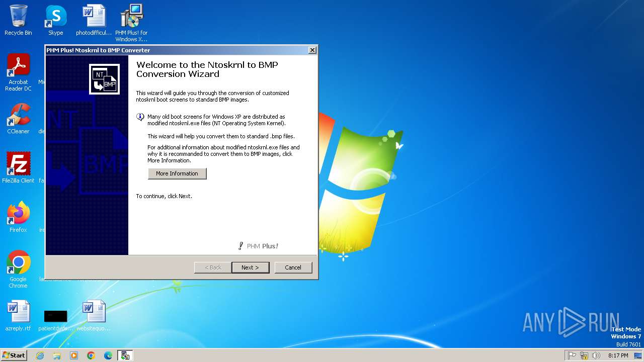Screen dimensions: 644x362
Task: Launch Chrome from the taskbar
Action: click(x=91, y=355)
